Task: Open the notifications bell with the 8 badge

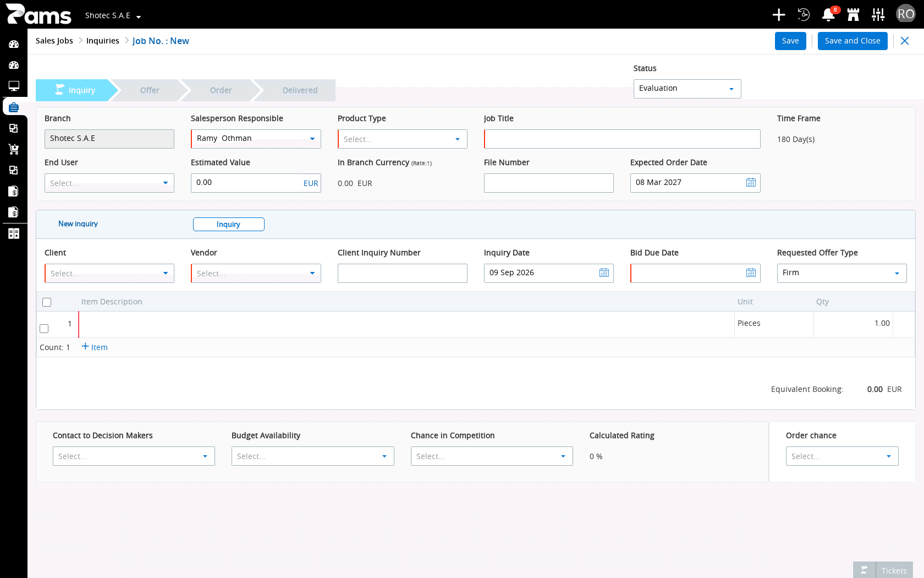Action: point(828,15)
